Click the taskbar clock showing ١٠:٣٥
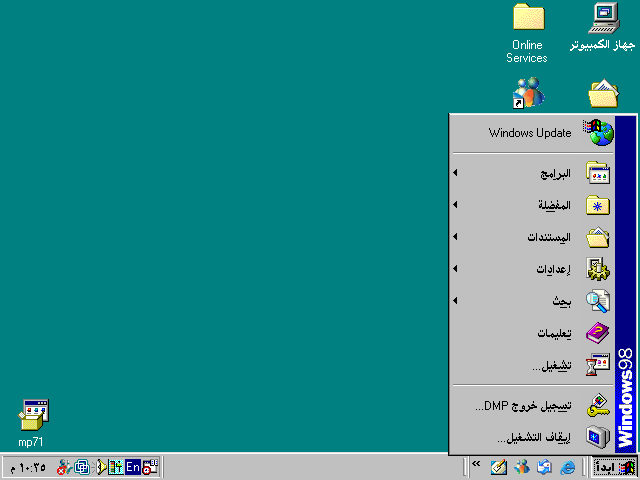The width and height of the screenshot is (640, 480). pyautogui.click(x=29, y=468)
